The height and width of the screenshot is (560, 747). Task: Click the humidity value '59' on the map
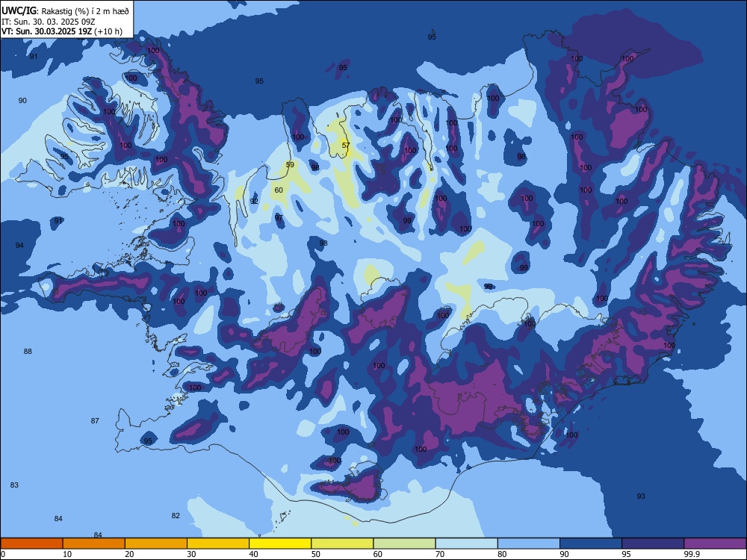click(x=290, y=165)
